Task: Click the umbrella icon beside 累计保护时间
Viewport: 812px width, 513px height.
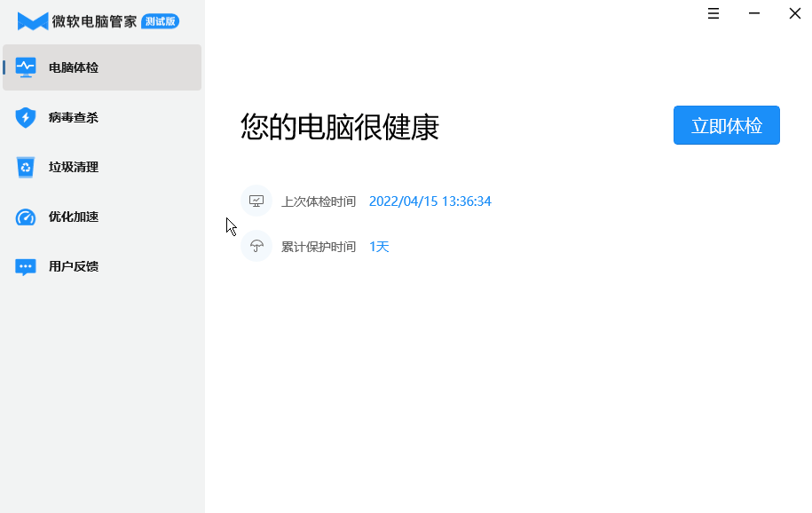Action: point(256,246)
